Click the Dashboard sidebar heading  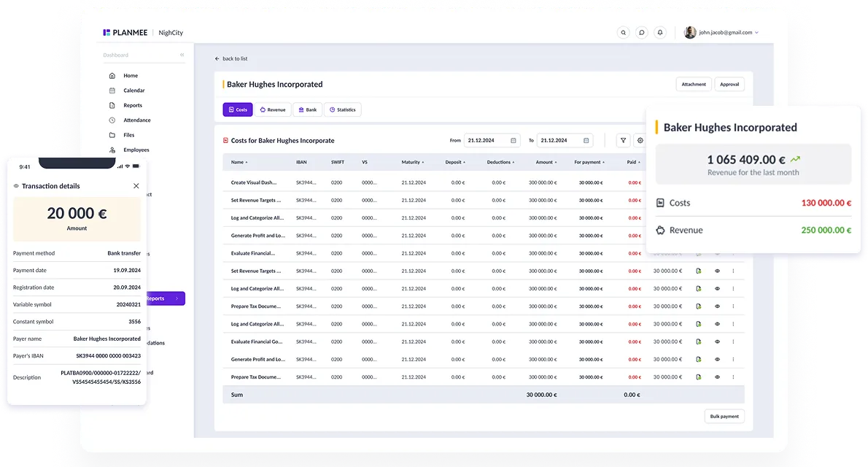point(116,55)
